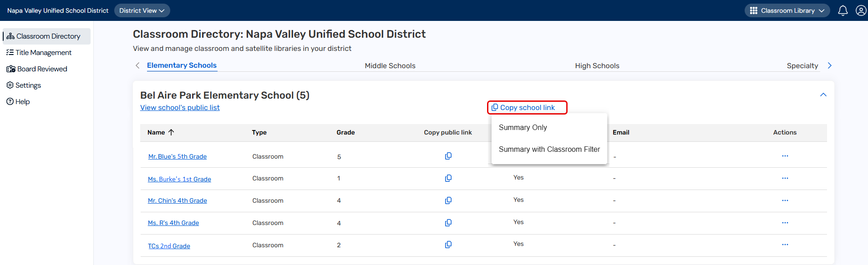Copy public link for Ms. Burke's 1st Grade
Viewport: 868px width, 265px height.
point(448,178)
